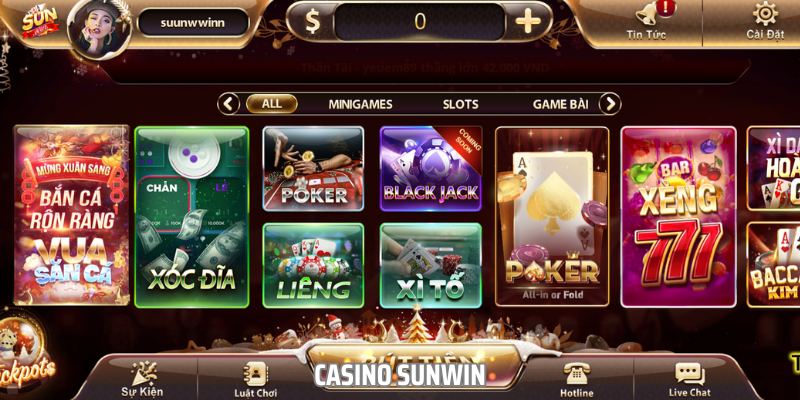Show previous categories with left arrow
This screenshot has height=400, width=800.
(x=228, y=104)
